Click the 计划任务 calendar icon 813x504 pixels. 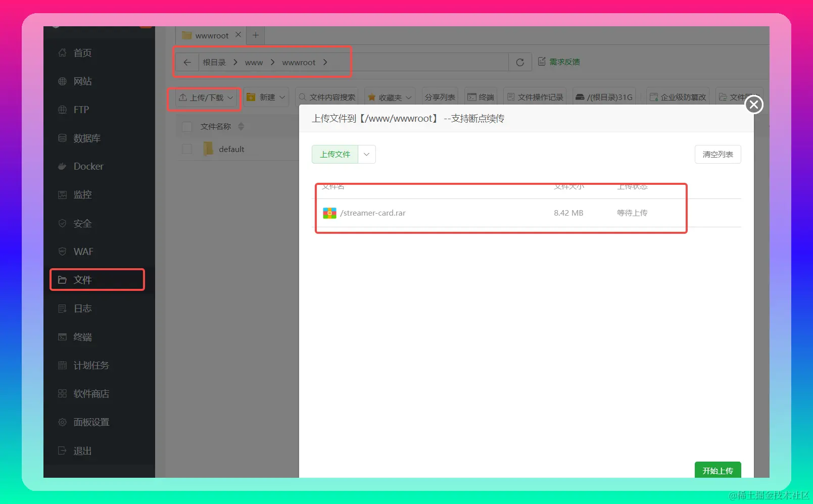[62, 365]
